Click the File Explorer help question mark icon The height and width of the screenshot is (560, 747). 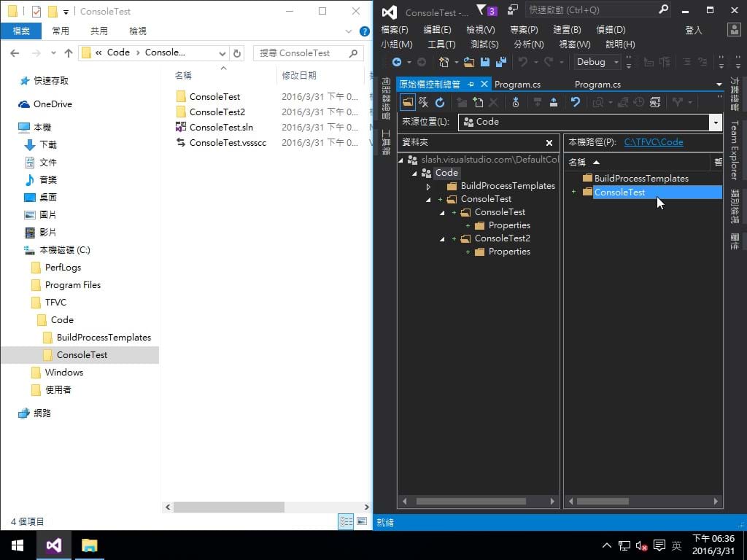[365, 31]
